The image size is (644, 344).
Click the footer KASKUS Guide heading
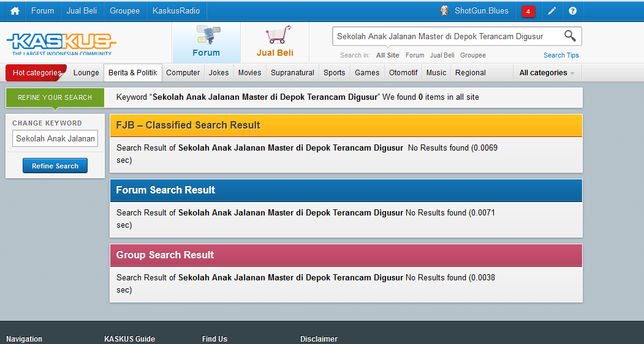click(x=129, y=339)
